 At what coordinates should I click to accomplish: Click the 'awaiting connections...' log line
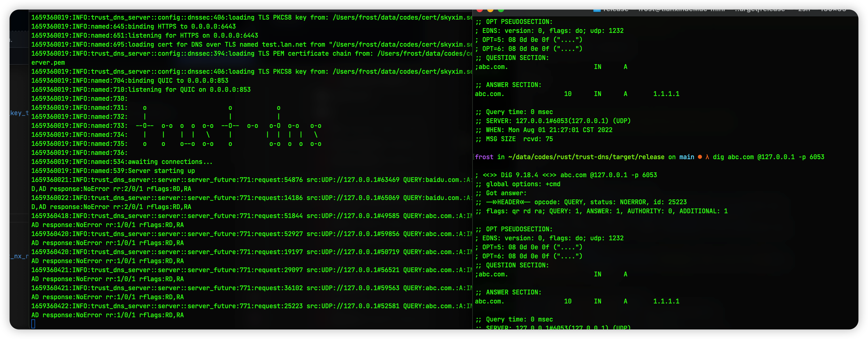[x=170, y=162]
